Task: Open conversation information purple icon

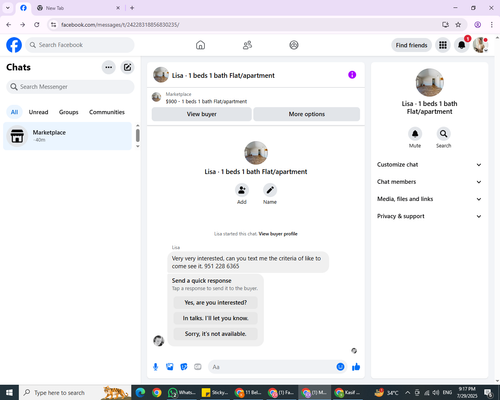Action: click(x=352, y=75)
